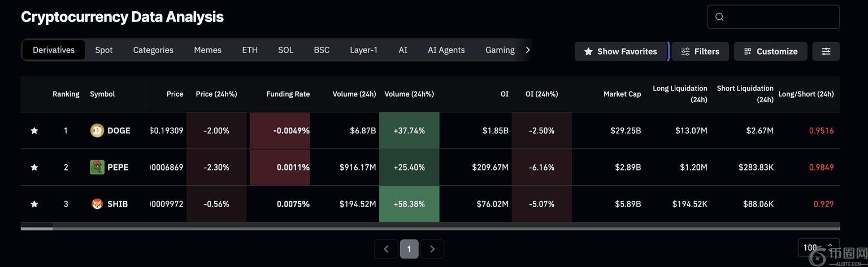
Task: Open the Filters panel
Action: pos(700,51)
